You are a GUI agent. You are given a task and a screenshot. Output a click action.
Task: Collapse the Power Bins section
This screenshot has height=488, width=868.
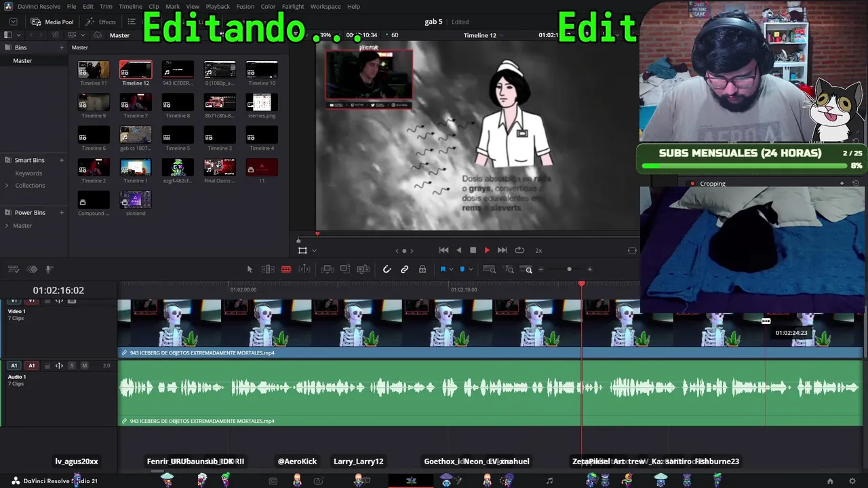pyautogui.click(x=7, y=213)
